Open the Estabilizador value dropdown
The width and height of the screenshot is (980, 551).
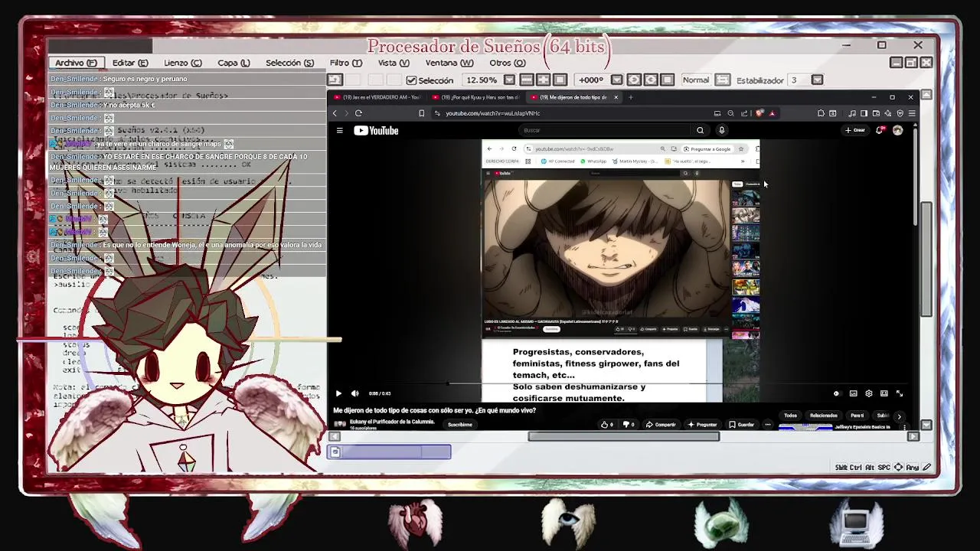click(817, 80)
